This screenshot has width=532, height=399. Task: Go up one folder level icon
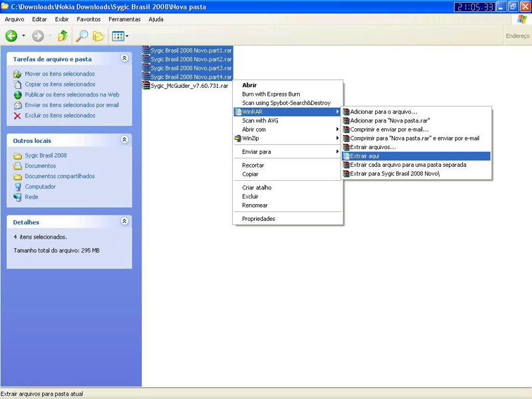click(x=63, y=36)
